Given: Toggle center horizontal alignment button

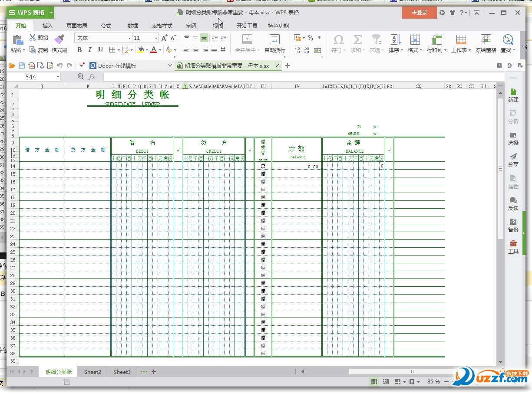Looking at the screenshot, I should (196, 50).
